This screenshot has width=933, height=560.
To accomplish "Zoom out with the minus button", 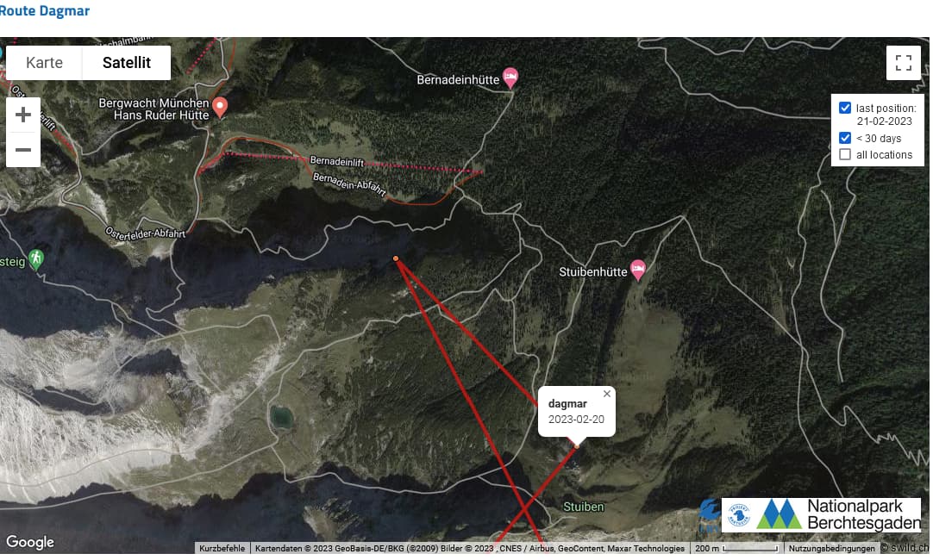I will tap(23, 150).
